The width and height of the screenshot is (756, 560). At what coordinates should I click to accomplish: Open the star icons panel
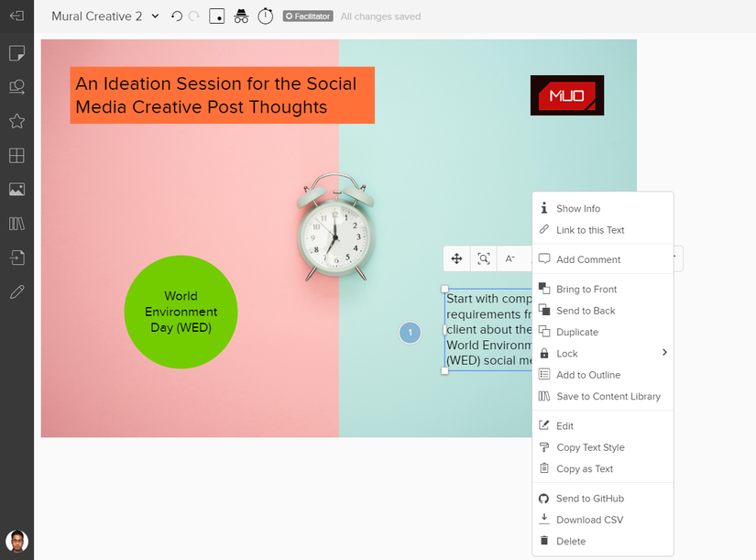pyautogui.click(x=16, y=121)
